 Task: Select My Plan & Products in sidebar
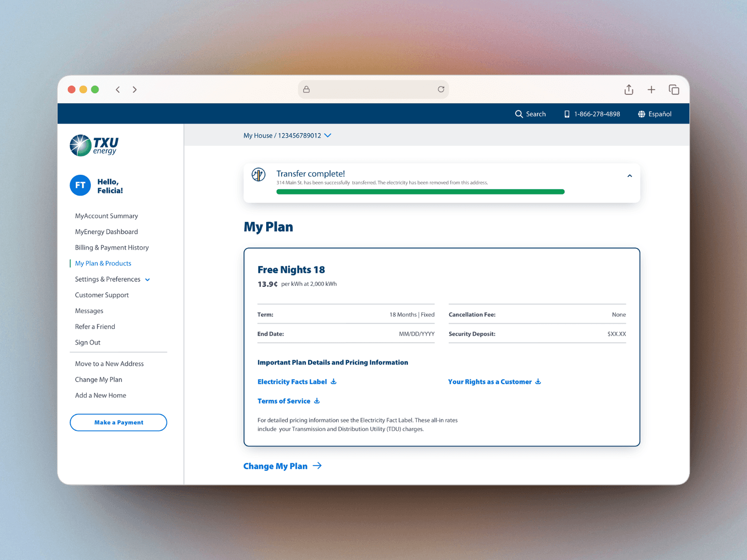103,263
